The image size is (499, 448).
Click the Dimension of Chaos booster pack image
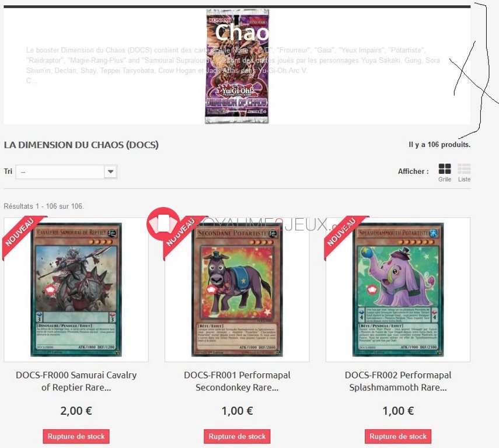(x=237, y=66)
